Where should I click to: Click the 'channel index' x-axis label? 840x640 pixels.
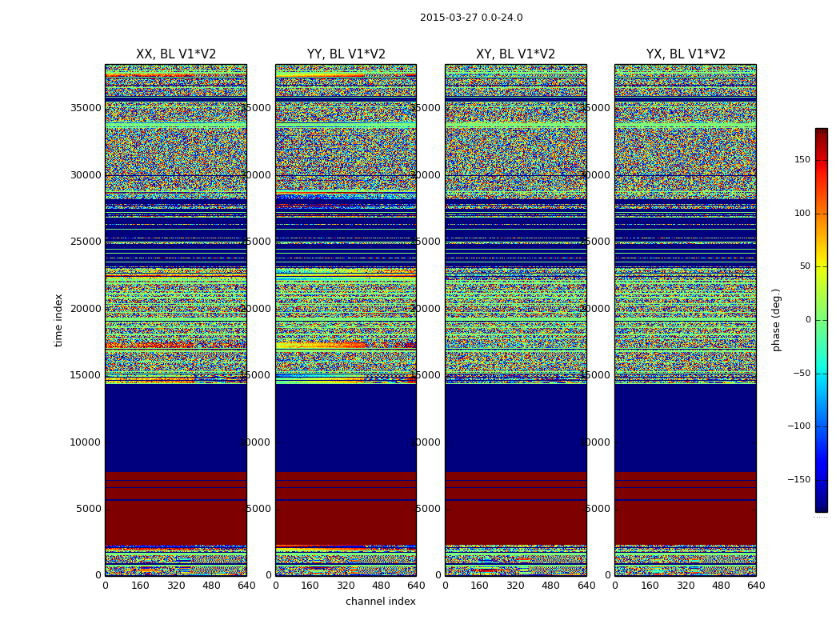(380, 602)
